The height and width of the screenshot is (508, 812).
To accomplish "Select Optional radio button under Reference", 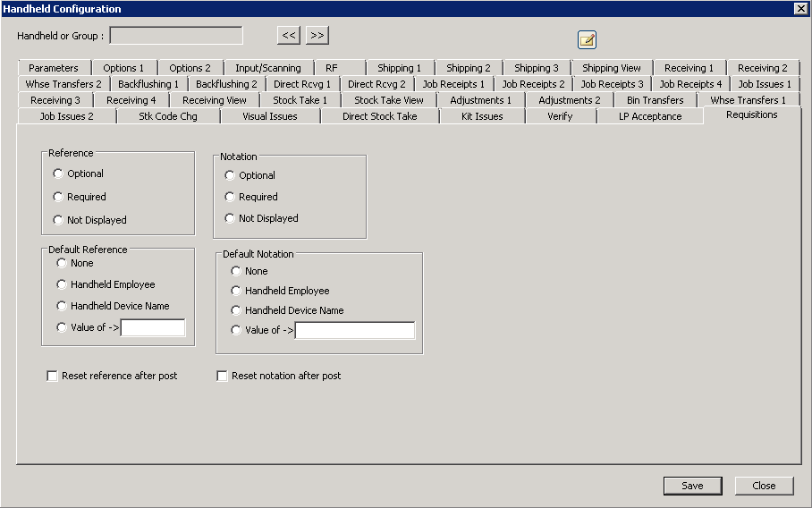I will [59, 174].
